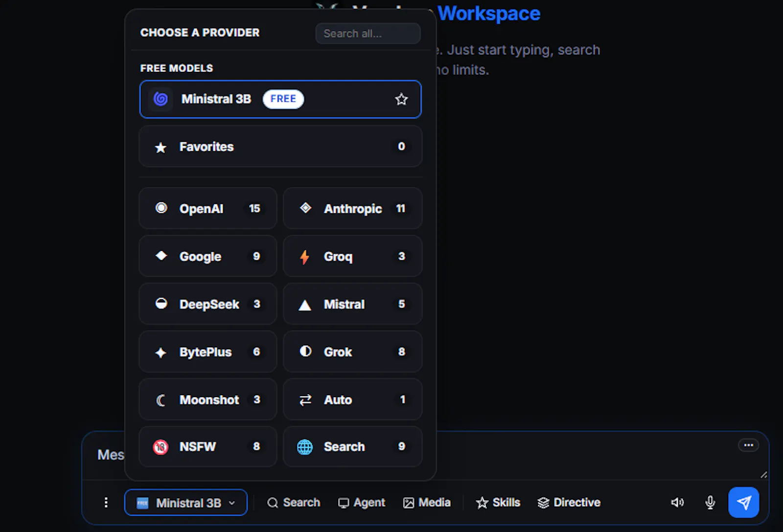
Task: Open the Directive settings
Action: coord(569,502)
